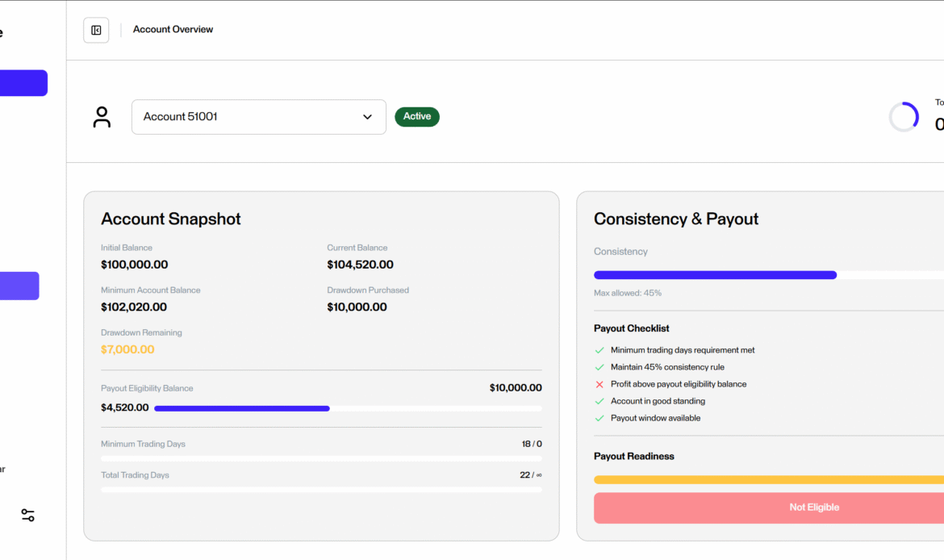
Task: Click the circular progress ring indicator
Action: point(904,117)
